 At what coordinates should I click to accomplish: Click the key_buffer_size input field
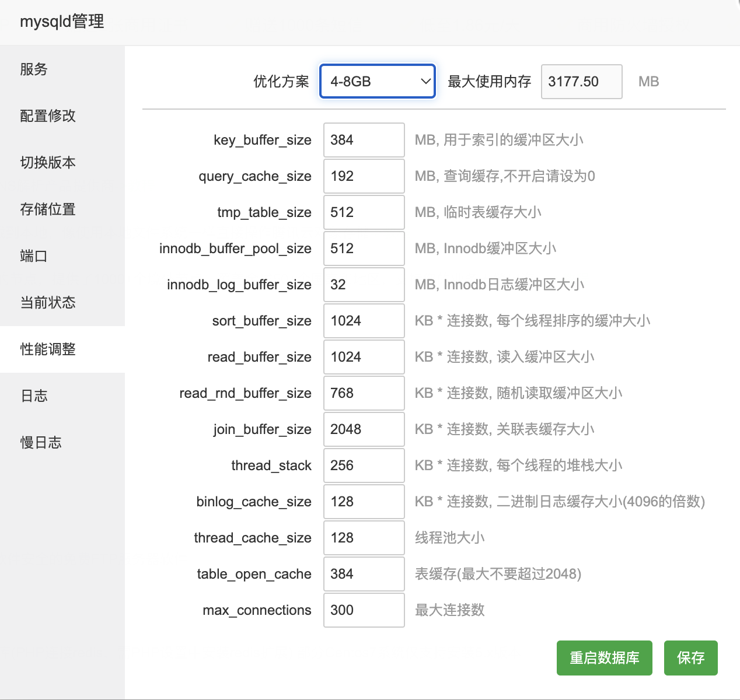(x=364, y=140)
